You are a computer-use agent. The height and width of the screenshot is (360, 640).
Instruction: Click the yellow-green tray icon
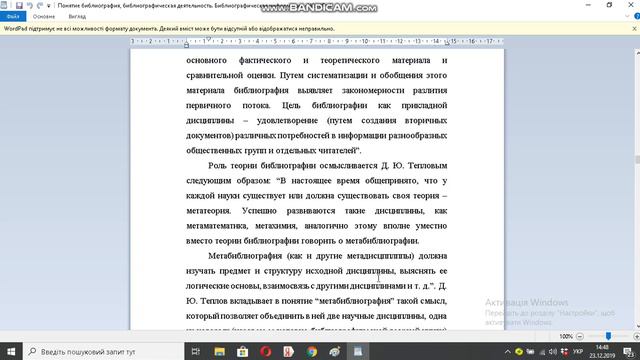point(519,351)
